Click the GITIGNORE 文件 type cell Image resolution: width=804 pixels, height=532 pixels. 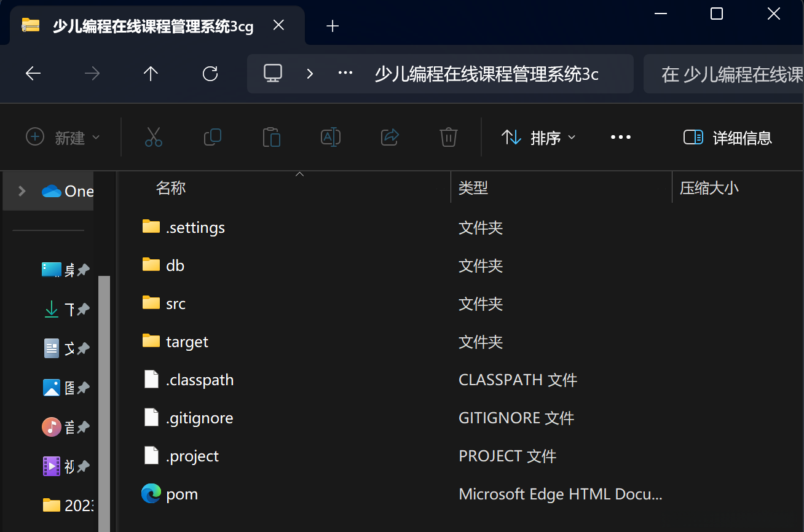tap(516, 418)
